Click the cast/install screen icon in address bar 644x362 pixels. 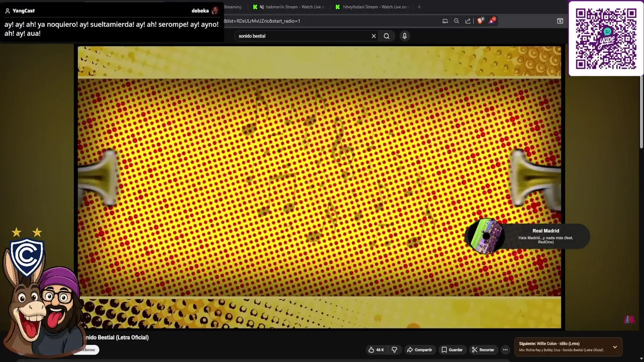445,21
